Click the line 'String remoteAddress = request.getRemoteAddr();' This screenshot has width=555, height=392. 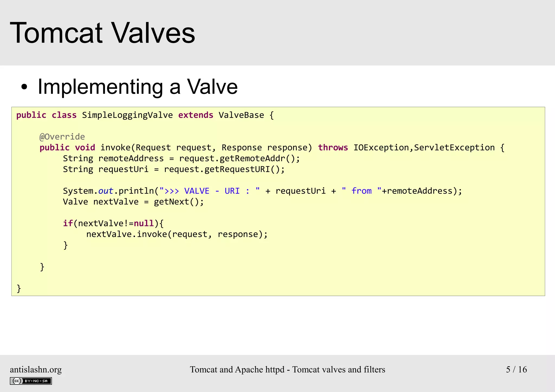(x=182, y=158)
